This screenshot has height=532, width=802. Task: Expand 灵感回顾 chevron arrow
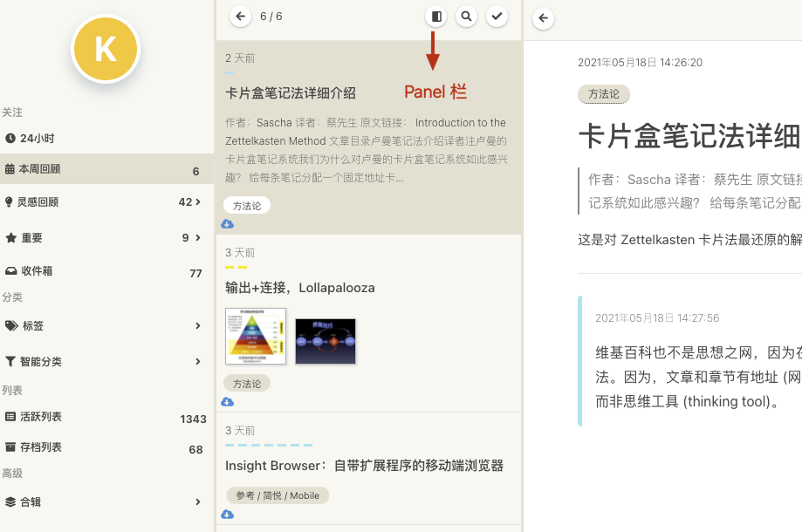(x=198, y=201)
